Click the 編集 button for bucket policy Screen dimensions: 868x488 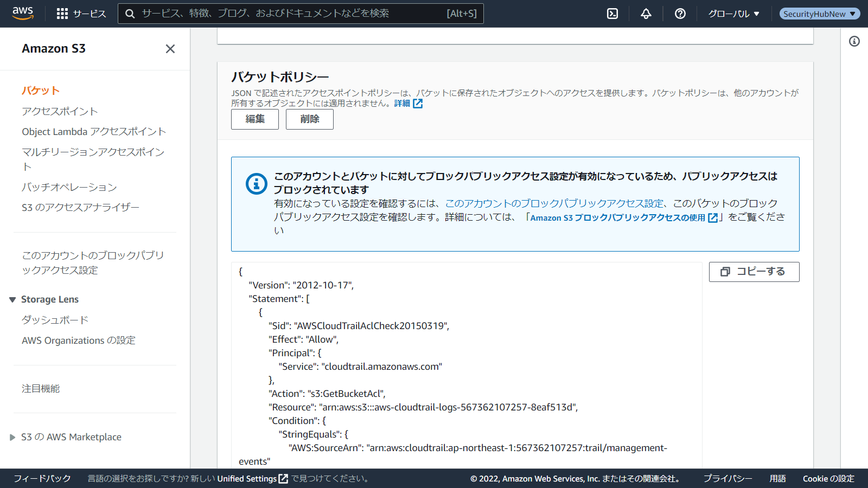pyautogui.click(x=254, y=119)
